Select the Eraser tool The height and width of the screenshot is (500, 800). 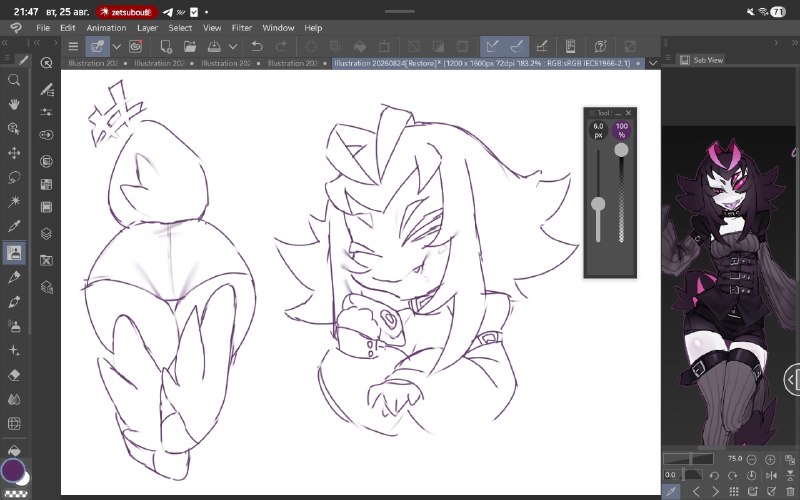click(14, 375)
